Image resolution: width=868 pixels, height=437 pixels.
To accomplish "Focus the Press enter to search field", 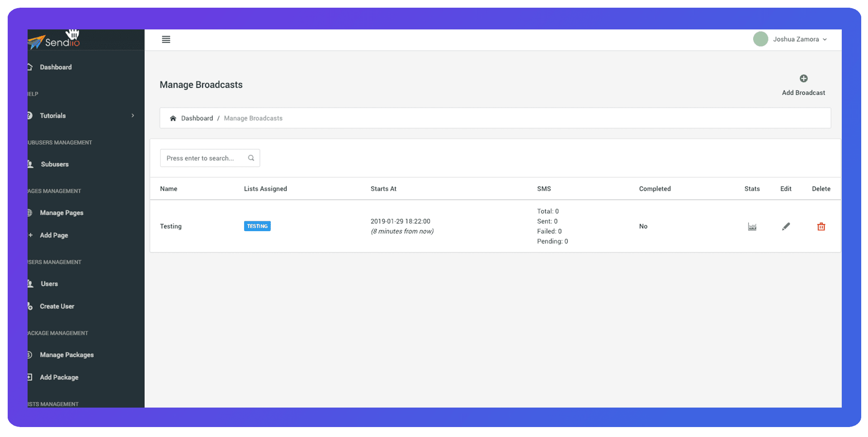I will (203, 158).
